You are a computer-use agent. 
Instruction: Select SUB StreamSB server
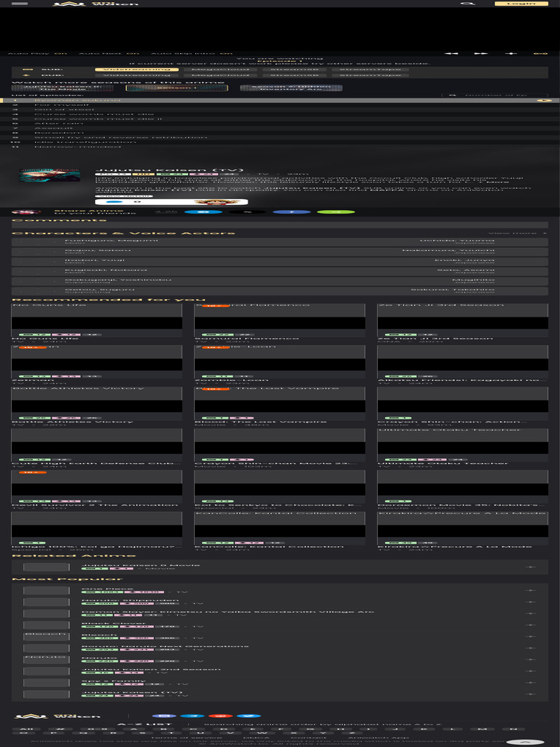coord(294,69)
